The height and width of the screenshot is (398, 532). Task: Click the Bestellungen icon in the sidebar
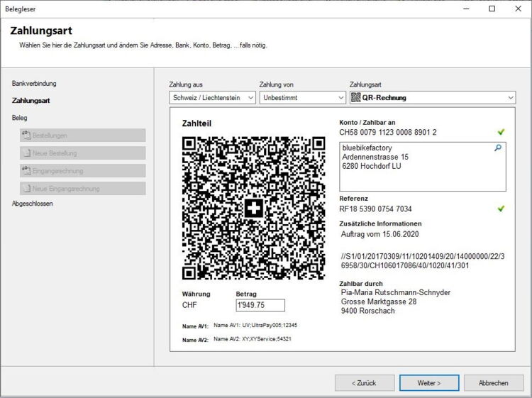click(26, 135)
